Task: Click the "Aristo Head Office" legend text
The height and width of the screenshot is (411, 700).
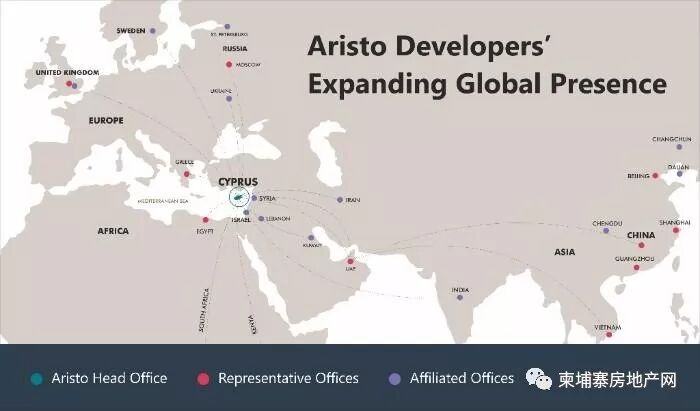Action: (x=109, y=378)
